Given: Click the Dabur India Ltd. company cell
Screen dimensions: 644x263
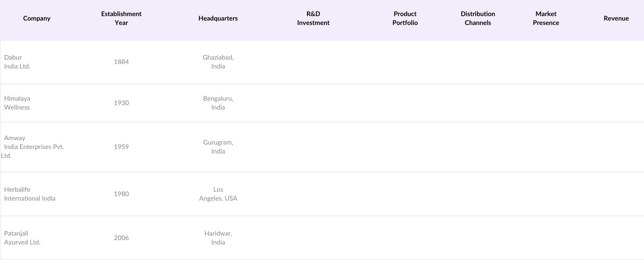Looking at the screenshot, I should point(17,62).
